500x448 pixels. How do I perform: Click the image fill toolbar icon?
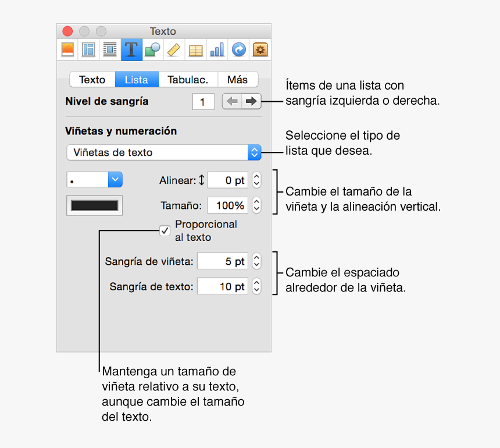pos(67,49)
